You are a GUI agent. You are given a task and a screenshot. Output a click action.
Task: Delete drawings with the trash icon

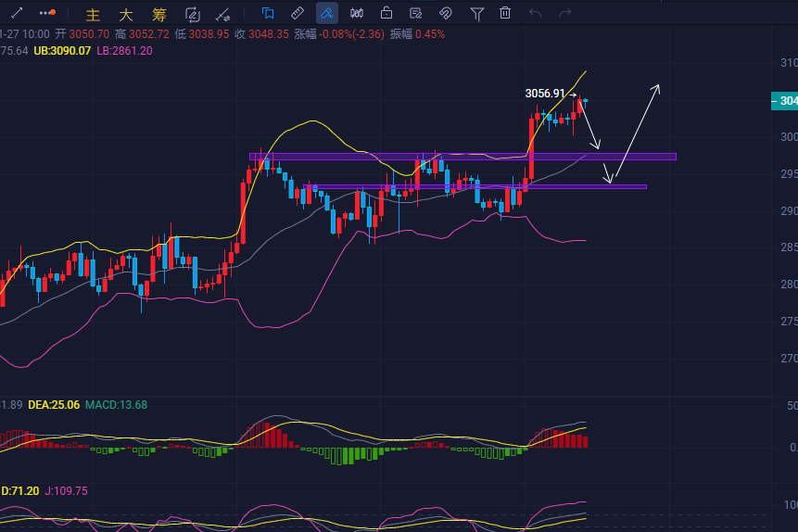click(505, 13)
